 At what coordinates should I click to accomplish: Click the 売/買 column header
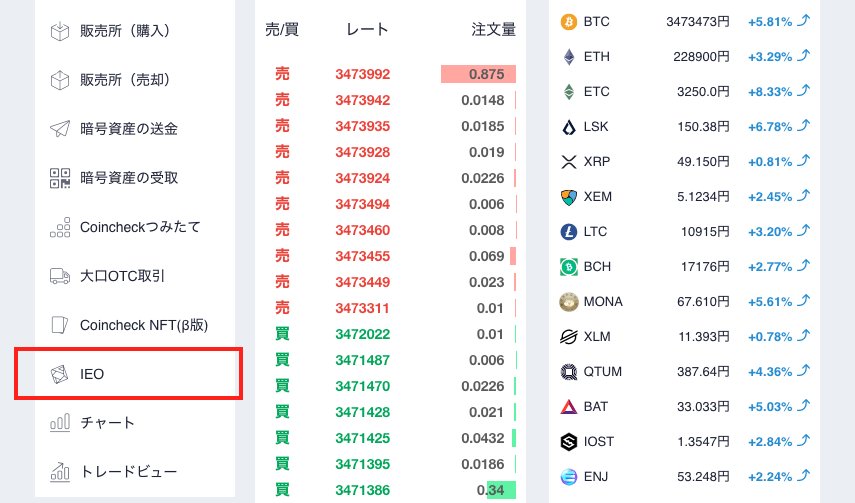(282, 29)
